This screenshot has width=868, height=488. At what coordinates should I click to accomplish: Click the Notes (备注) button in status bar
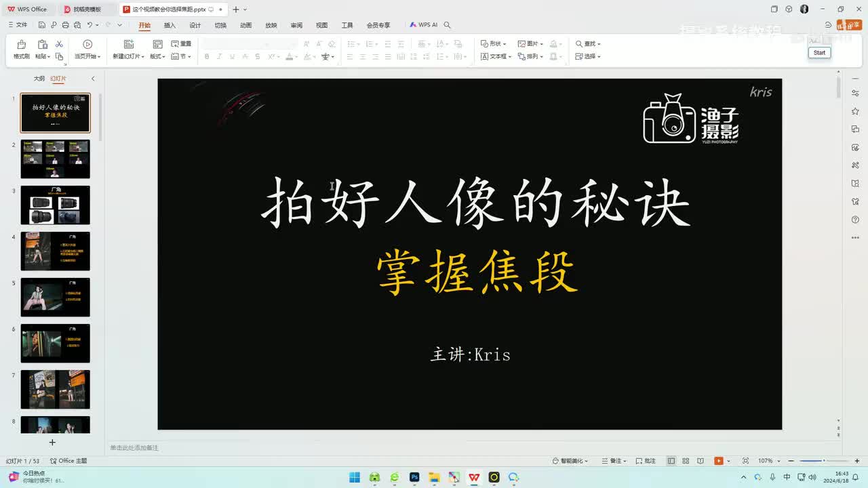[x=614, y=461]
